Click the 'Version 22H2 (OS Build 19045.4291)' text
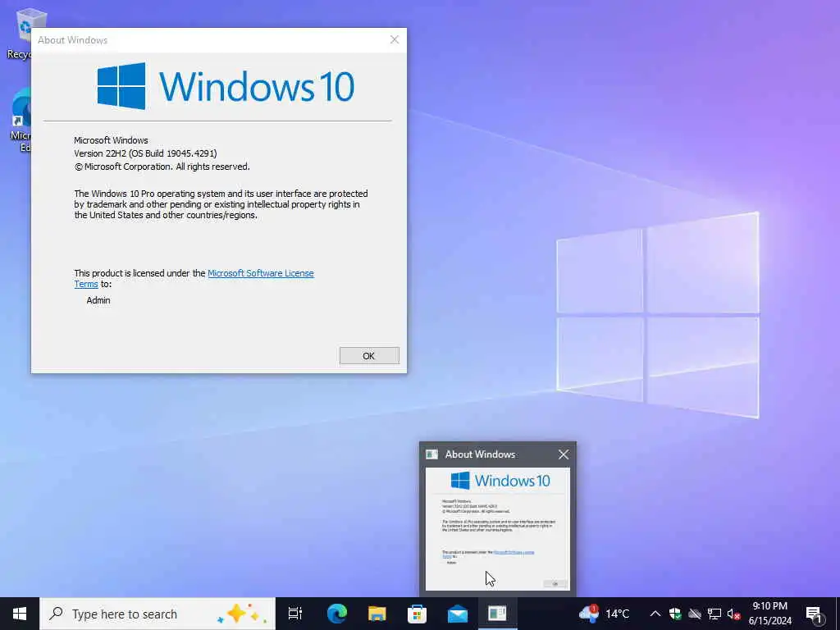The width and height of the screenshot is (840, 630). coord(145,153)
